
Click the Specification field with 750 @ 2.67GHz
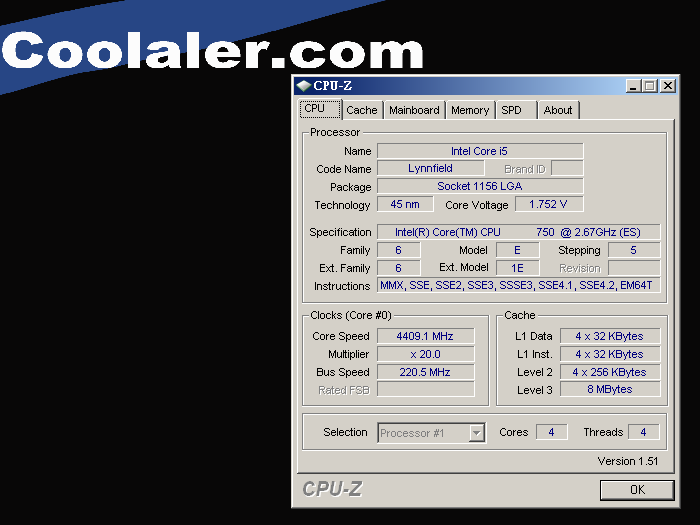point(518,232)
